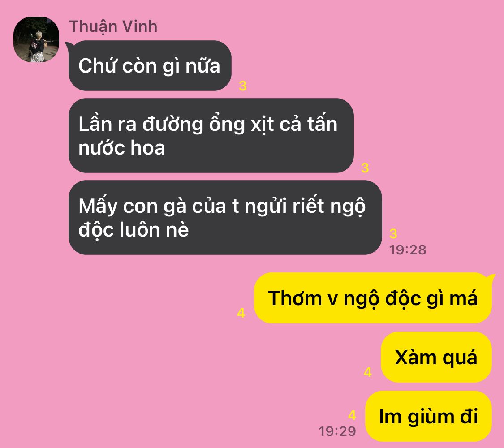Image resolution: width=504 pixels, height=448 pixels.
Task: Click the yellow bubble 'Thơm v ngộ độc gì má'
Action: [373, 298]
